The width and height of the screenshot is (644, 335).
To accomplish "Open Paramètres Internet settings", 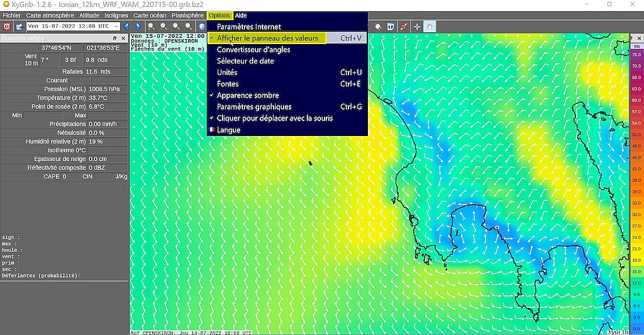I will (248, 27).
